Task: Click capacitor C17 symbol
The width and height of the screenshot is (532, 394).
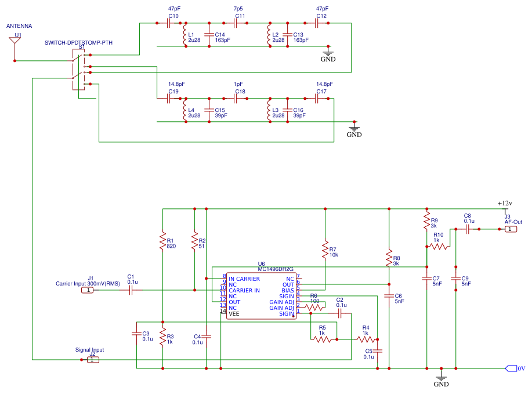Action: tap(317, 99)
